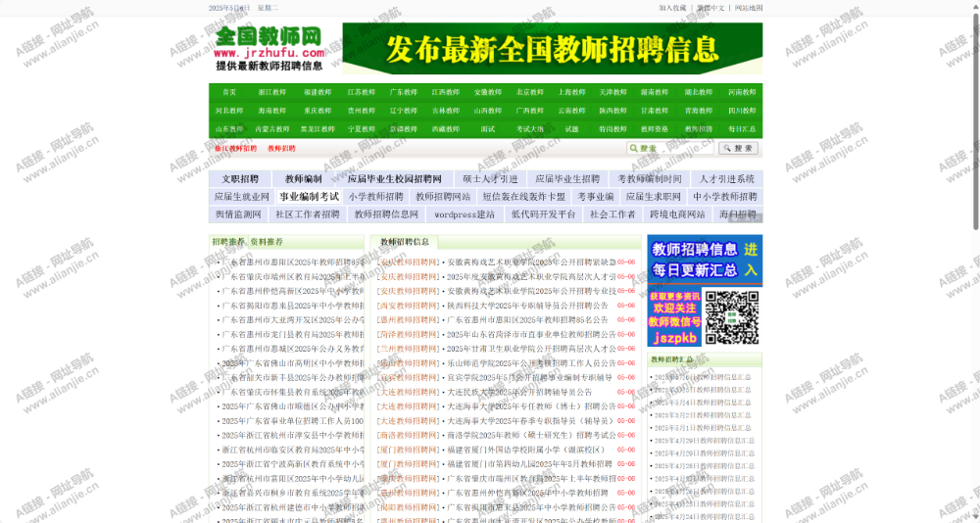The height and width of the screenshot is (523, 980).
Task: Focus the 搜索 search input field
Action: tap(670, 148)
